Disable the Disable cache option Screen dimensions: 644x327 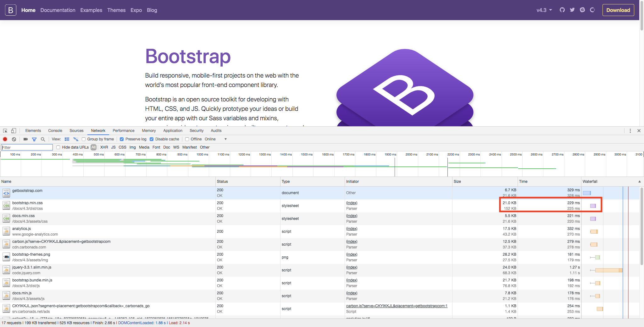pos(152,139)
